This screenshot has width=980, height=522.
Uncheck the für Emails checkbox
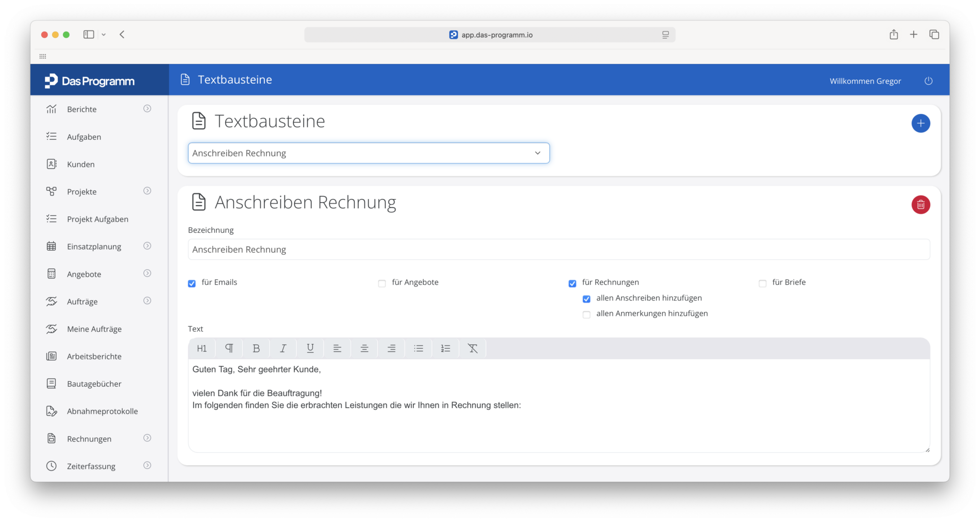(x=192, y=283)
